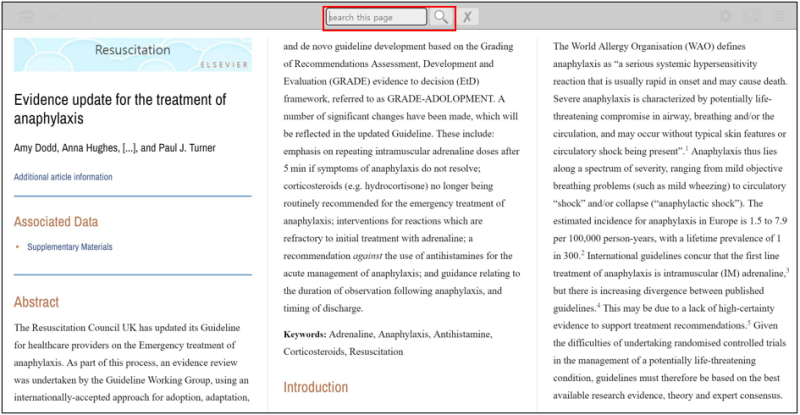This screenshot has height=415, width=800.
Task: Close the search bar with the X
Action: pyautogui.click(x=467, y=17)
